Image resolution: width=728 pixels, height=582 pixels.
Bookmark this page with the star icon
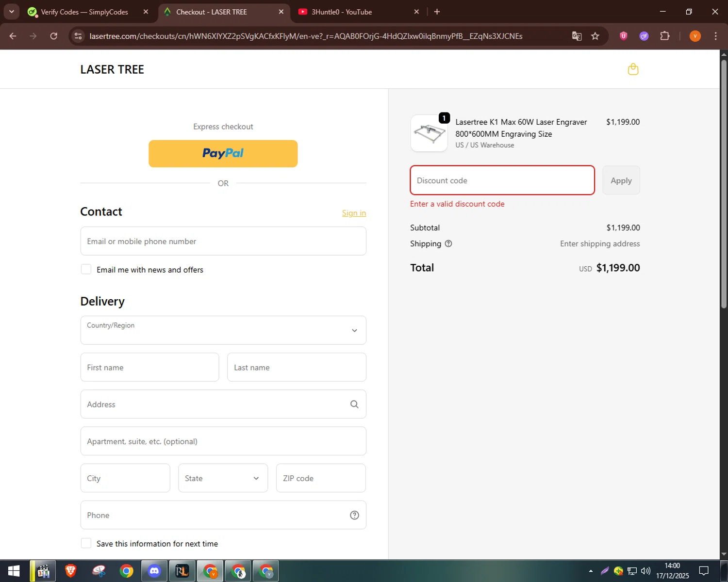click(x=595, y=36)
